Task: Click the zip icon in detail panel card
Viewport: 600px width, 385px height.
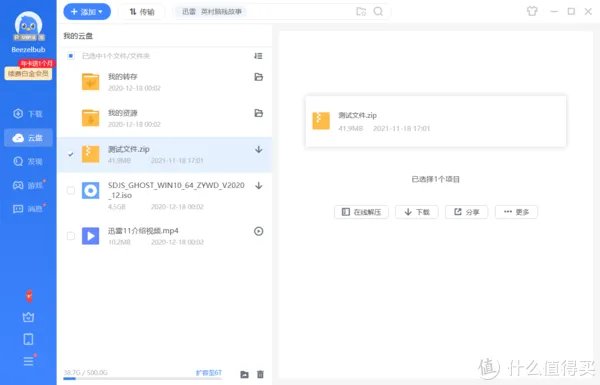Action: pos(321,121)
